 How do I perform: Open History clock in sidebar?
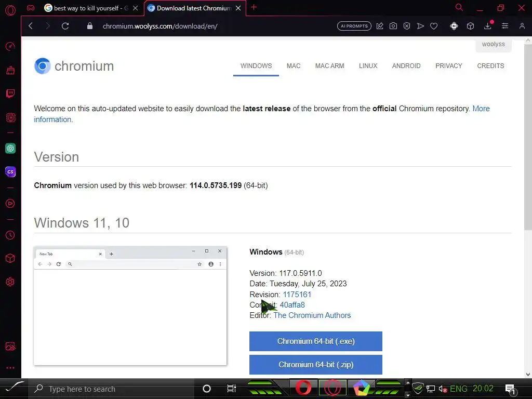(10, 235)
